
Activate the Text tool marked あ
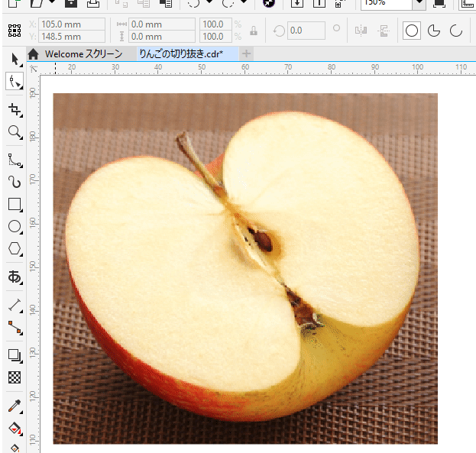coord(15,277)
